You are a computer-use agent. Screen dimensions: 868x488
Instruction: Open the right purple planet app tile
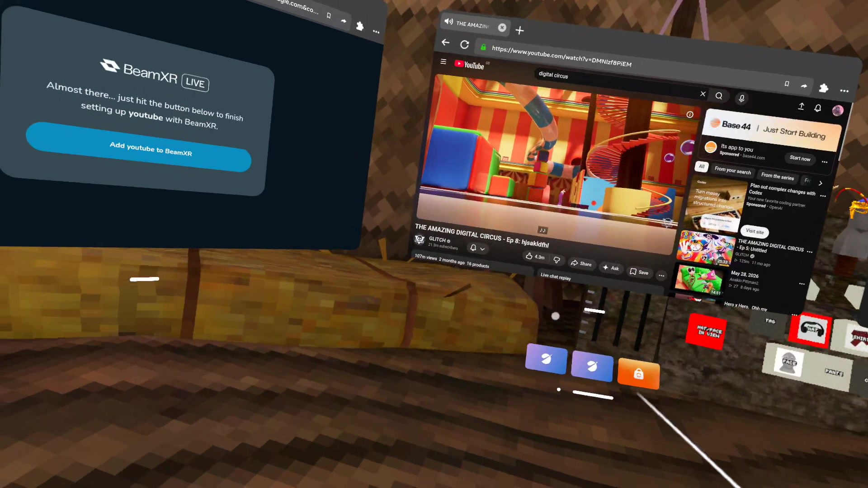(592, 366)
